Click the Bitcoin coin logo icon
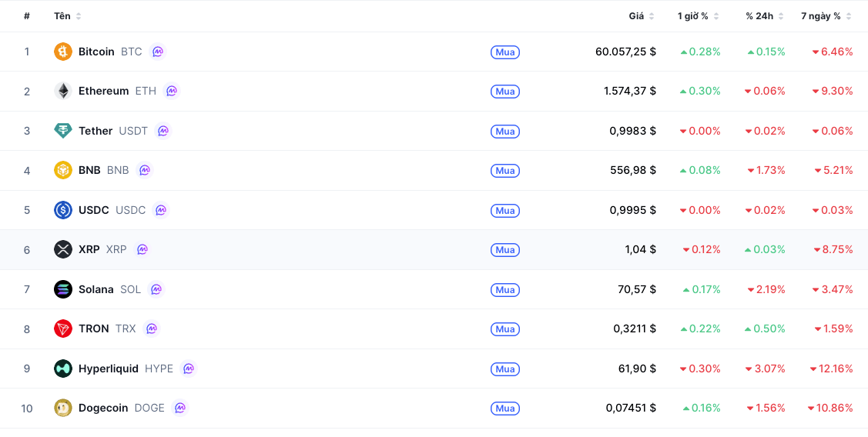Viewport: 868px width, 437px height. pyautogui.click(x=63, y=52)
